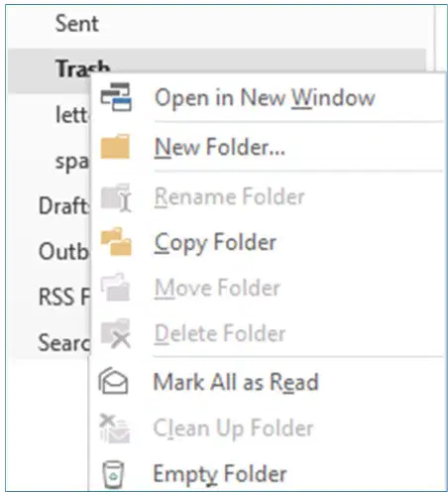Click the Clean Up Folder icon

click(x=115, y=429)
